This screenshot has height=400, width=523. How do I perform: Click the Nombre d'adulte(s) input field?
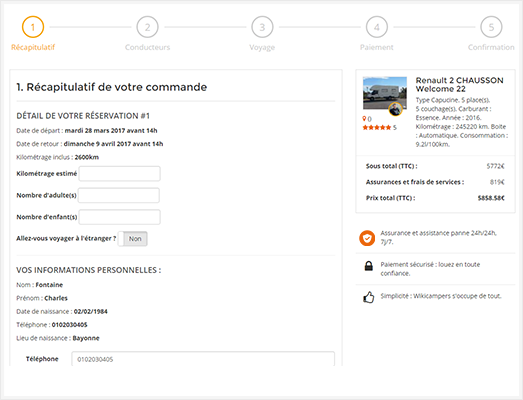click(119, 195)
